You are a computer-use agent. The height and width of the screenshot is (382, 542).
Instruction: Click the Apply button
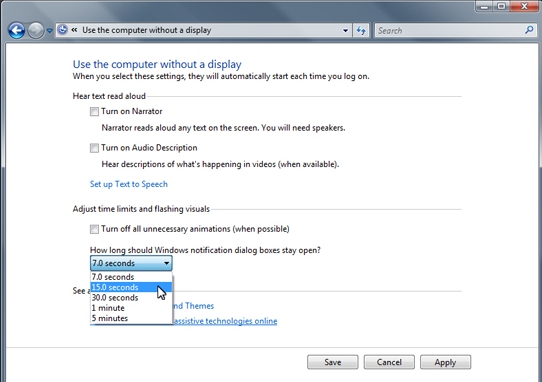(445, 362)
